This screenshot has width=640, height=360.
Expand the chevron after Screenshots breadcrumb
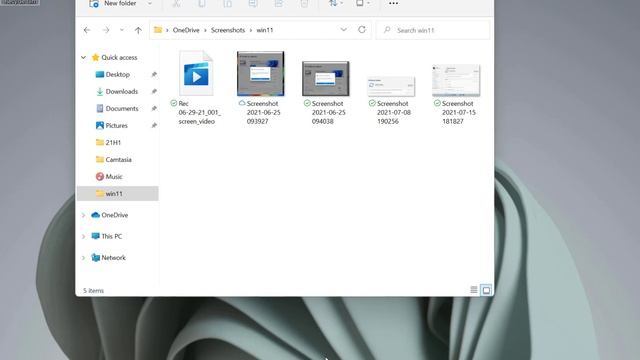(251, 30)
